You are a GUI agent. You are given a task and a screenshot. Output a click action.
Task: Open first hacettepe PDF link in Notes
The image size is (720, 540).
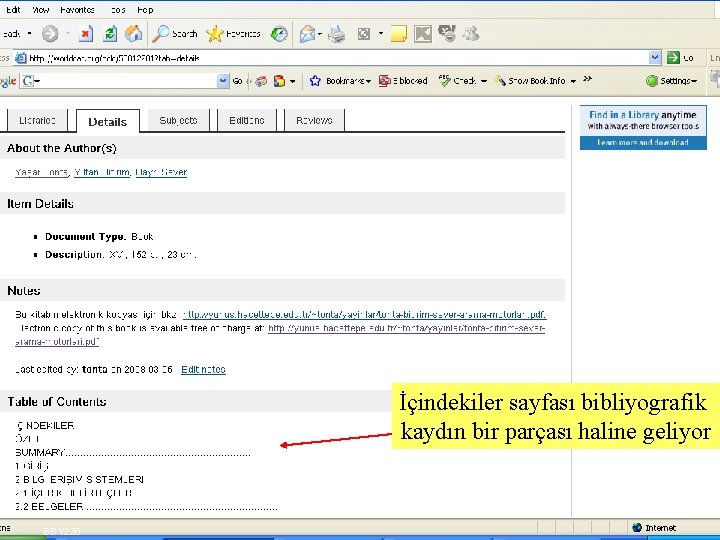[x=364, y=315]
